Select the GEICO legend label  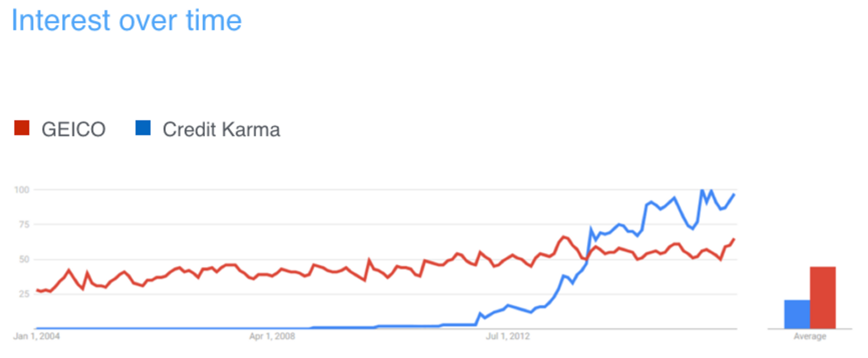point(73,129)
